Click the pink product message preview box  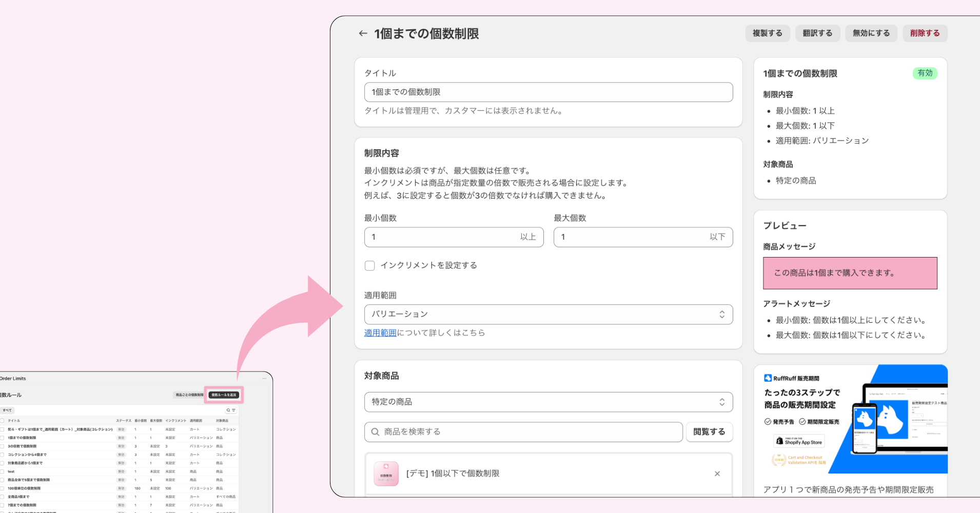[x=850, y=273]
